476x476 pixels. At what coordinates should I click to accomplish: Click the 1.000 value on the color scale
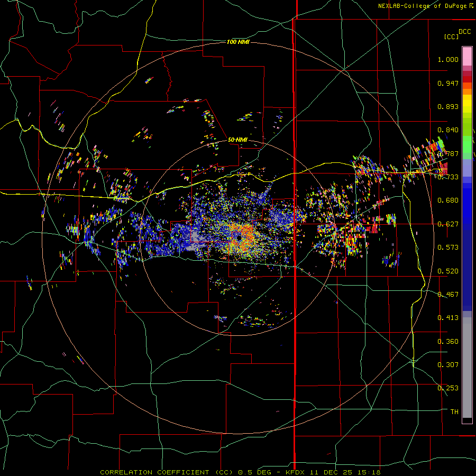coord(448,59)
